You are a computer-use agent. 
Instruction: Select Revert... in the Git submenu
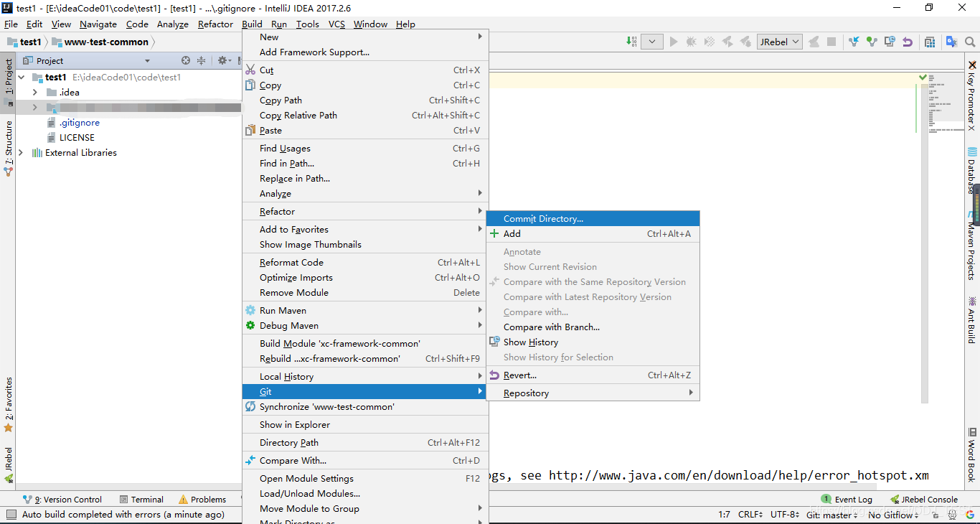[593, 375]
